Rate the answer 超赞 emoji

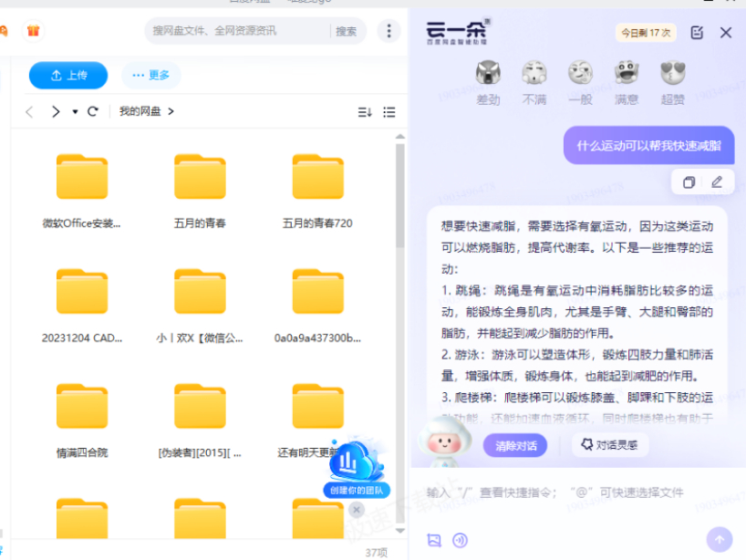click(673, 82)
